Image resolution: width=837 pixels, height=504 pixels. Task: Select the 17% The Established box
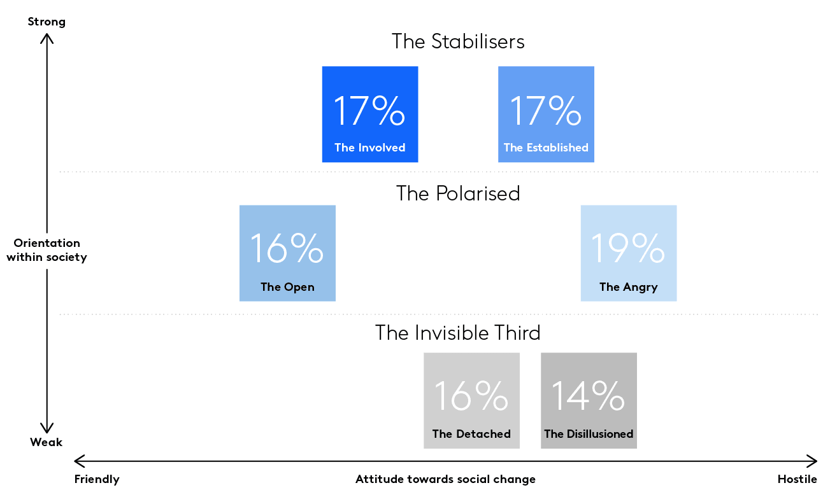(x=546, y=114)
